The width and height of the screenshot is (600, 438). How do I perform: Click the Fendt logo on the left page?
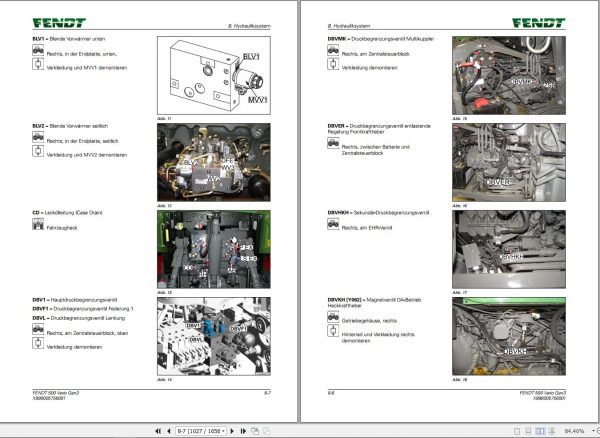pyautogui.click(x=59, y=23)
